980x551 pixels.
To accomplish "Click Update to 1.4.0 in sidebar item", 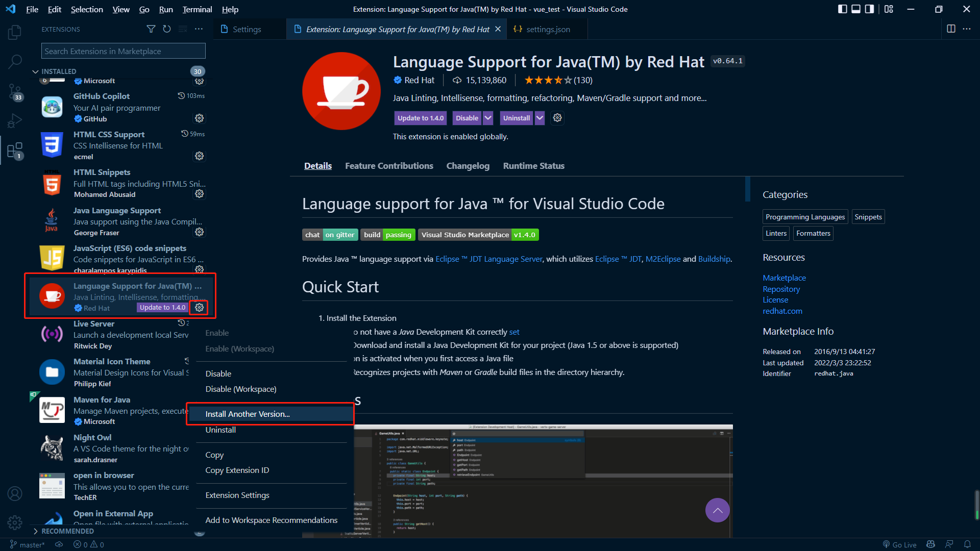I will point(162,307).
